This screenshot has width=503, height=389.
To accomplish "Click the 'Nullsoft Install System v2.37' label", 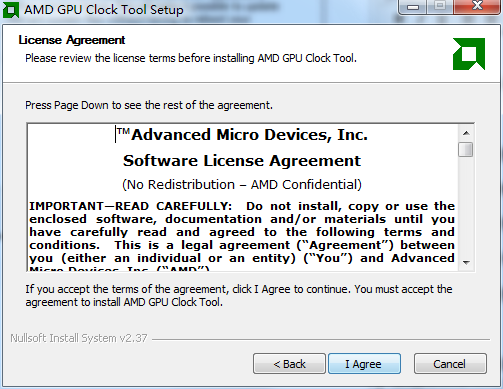I will [79, 338].
